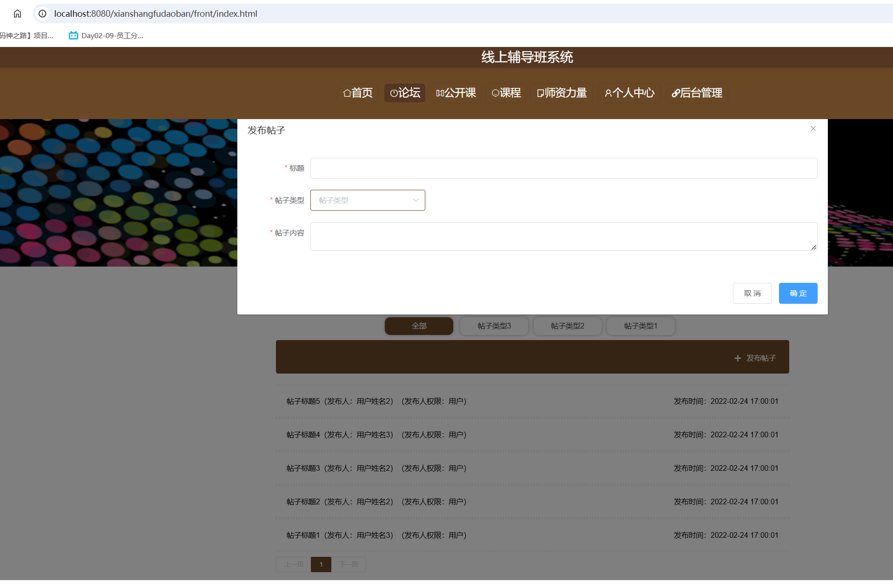The image size is (893, 588).
Task: Open 后台管理 via its link icon
Action: [x=675, y=93]
